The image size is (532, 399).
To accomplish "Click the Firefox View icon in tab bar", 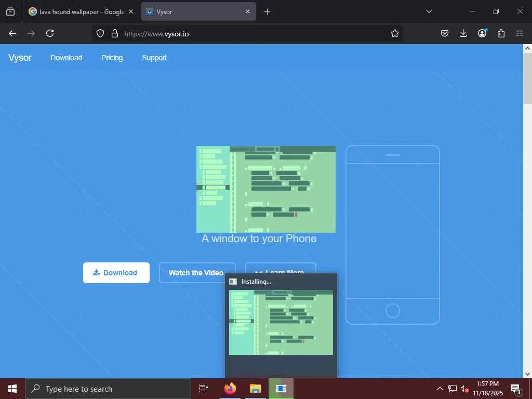I will (x=10, y=11).
